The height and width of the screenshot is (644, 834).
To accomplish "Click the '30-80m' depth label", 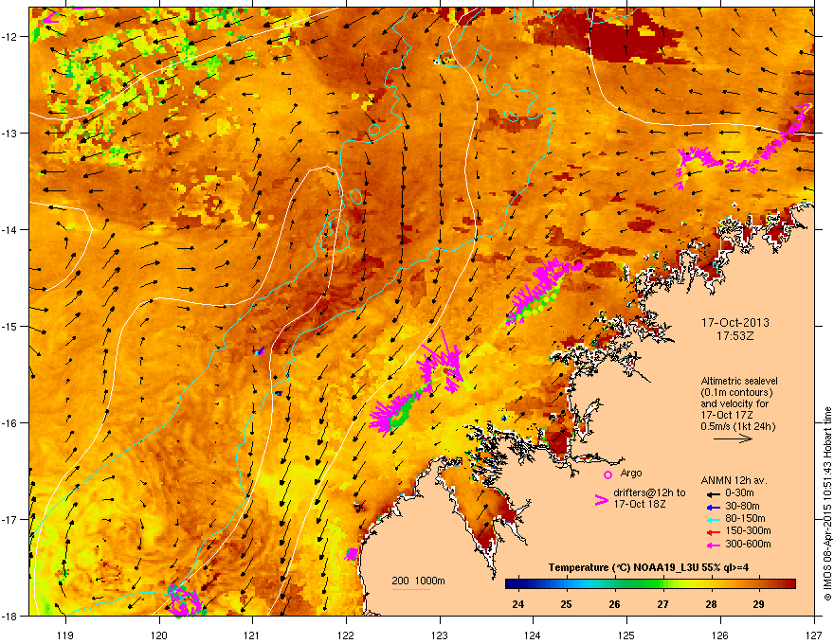I will [x=742, y=507].
